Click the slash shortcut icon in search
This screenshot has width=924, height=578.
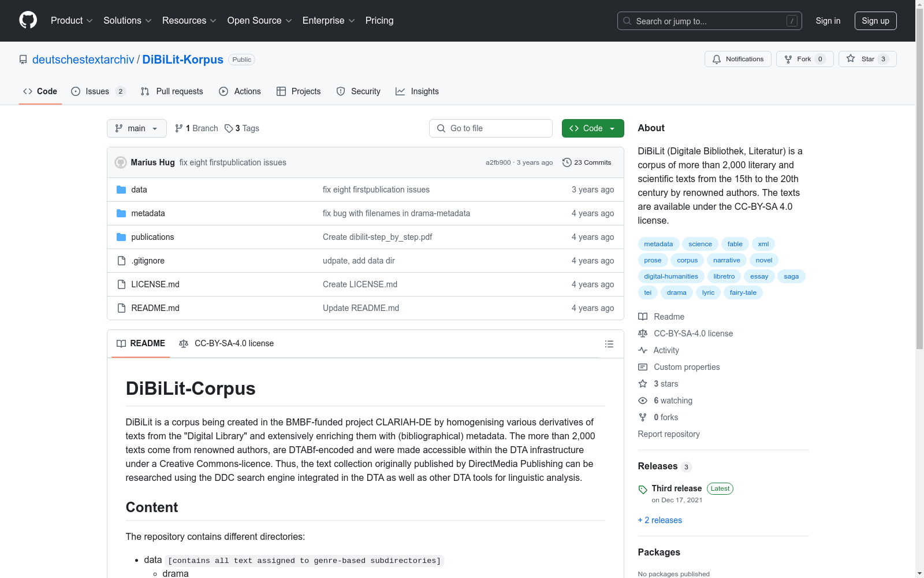point(792,21)
